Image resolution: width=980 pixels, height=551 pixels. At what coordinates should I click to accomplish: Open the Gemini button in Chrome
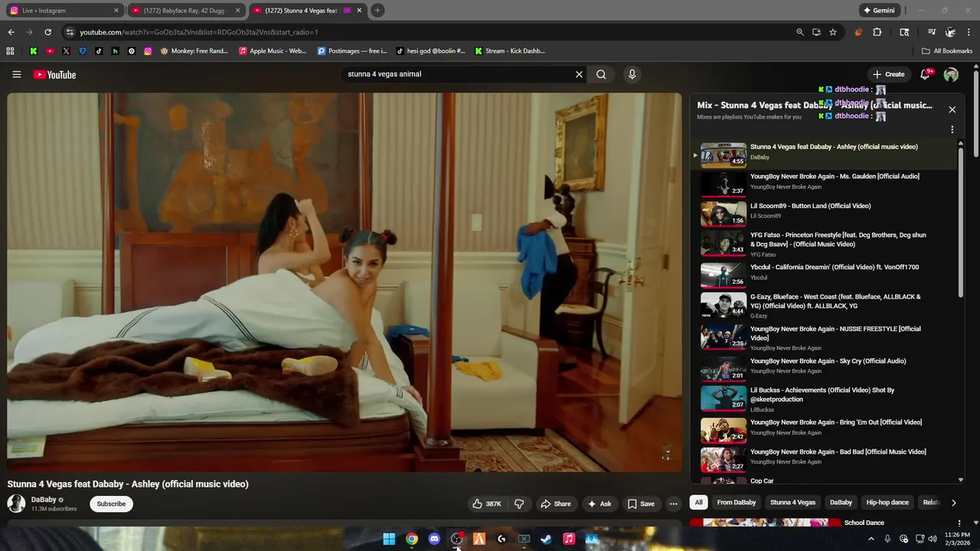[x=879, y=11]
